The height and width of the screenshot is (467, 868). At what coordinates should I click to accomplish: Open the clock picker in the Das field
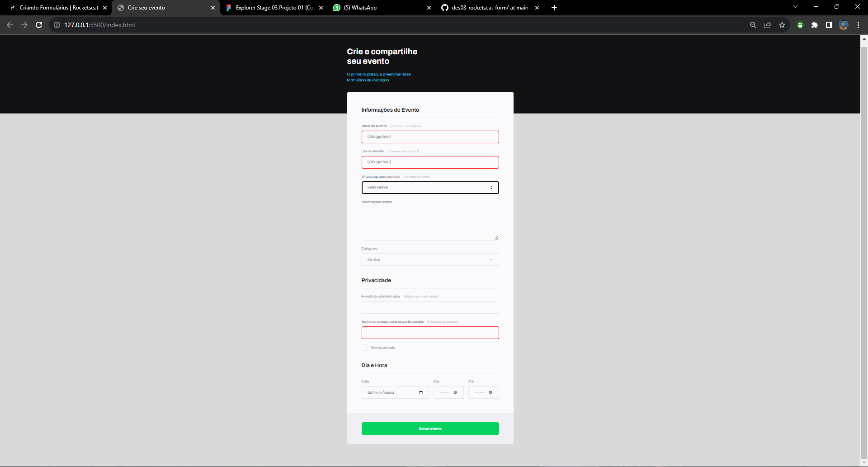(x=455, y=392)
